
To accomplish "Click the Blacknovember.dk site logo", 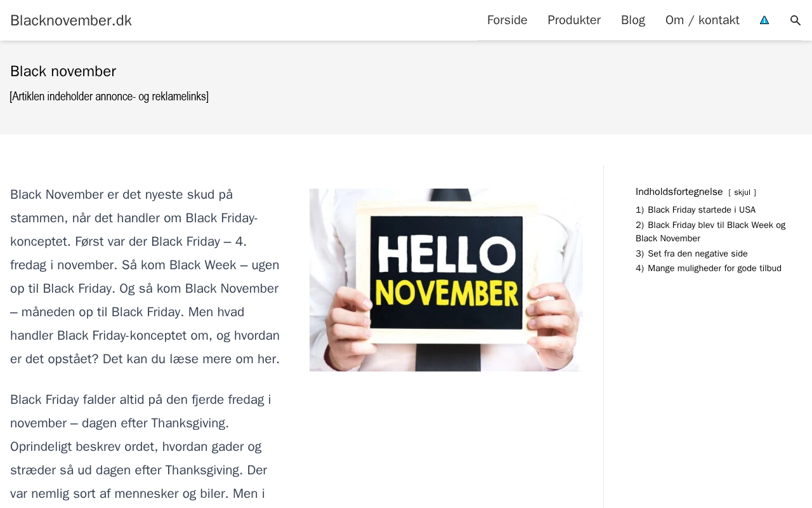I will pyautogui.click(x=71, y=20).
